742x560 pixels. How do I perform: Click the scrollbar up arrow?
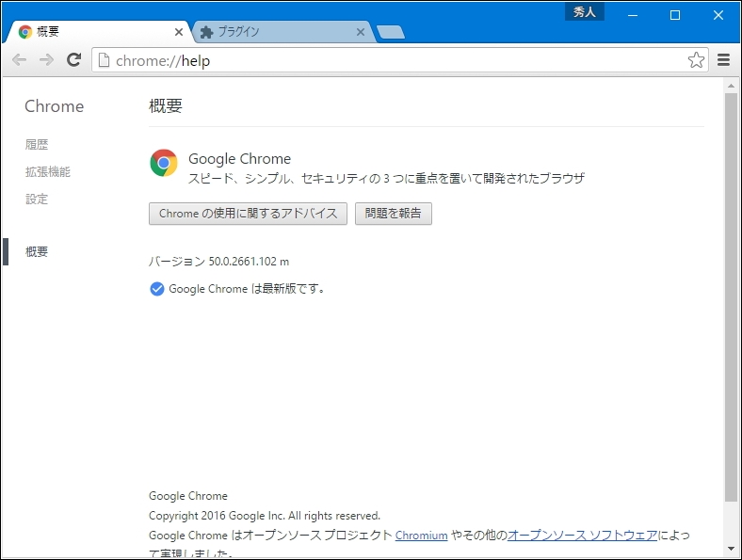pos(731,86)
